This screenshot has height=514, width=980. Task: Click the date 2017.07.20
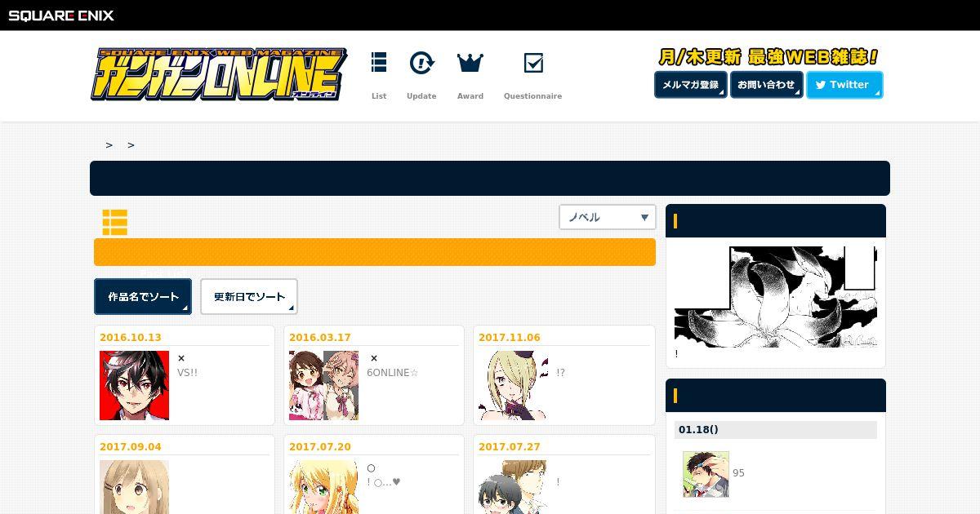[320, 447]
